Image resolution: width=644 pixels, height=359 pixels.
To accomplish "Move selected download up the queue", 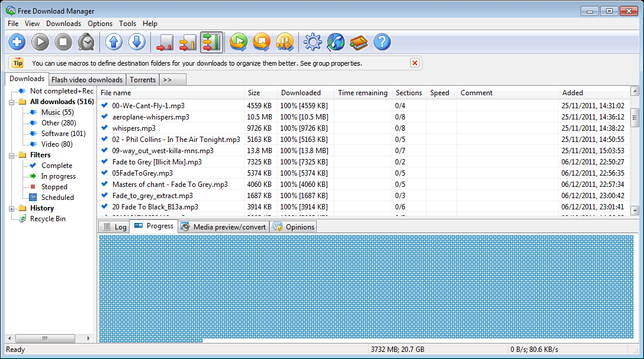I will point(113,41).
